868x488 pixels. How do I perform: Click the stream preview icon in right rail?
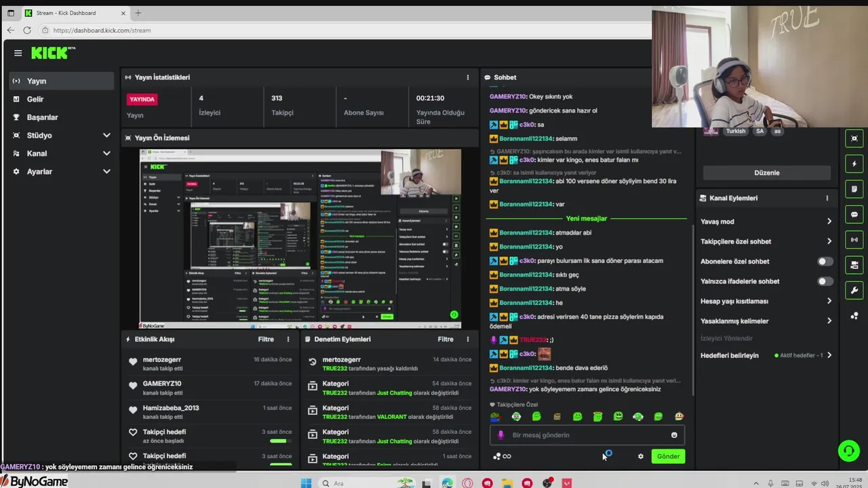854,138
